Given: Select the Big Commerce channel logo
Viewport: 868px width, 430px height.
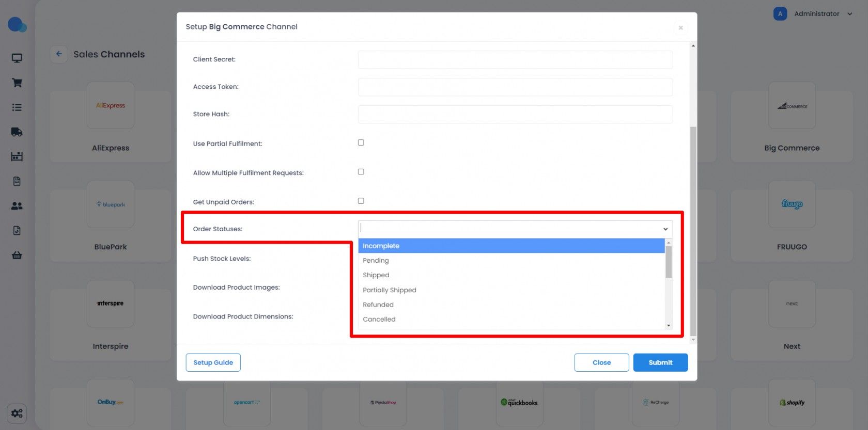Looking at the screenshot, I should pos(792,105).
